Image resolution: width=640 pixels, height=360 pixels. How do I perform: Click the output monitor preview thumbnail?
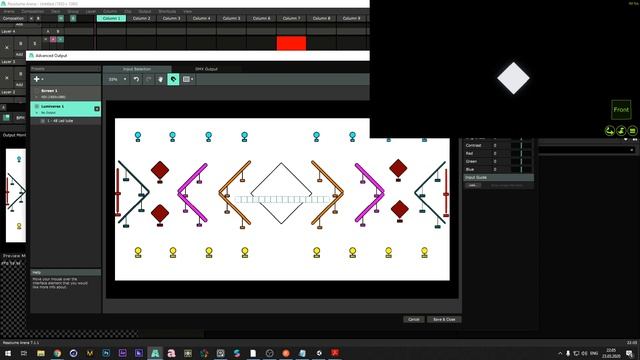(16, 196)
